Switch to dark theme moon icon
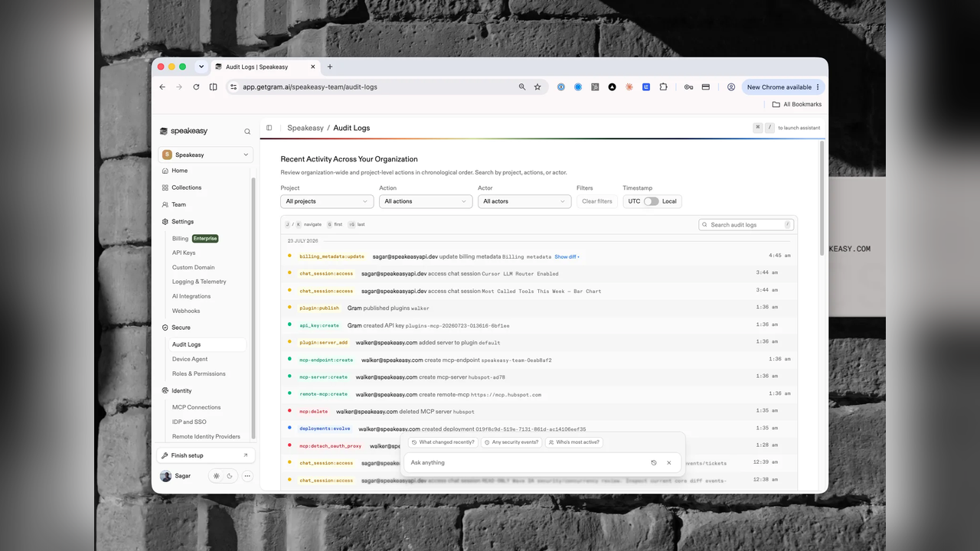The width and height of the screenshot is (980, 551). [229, 476]
